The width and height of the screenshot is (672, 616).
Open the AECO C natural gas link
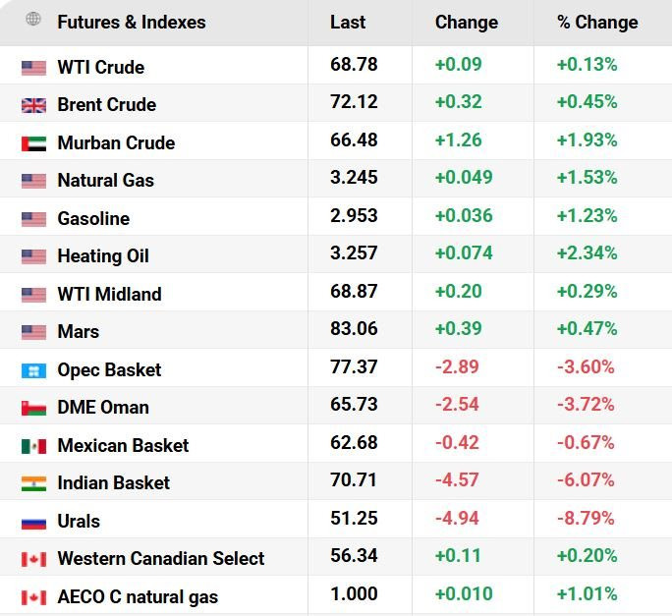138,596
